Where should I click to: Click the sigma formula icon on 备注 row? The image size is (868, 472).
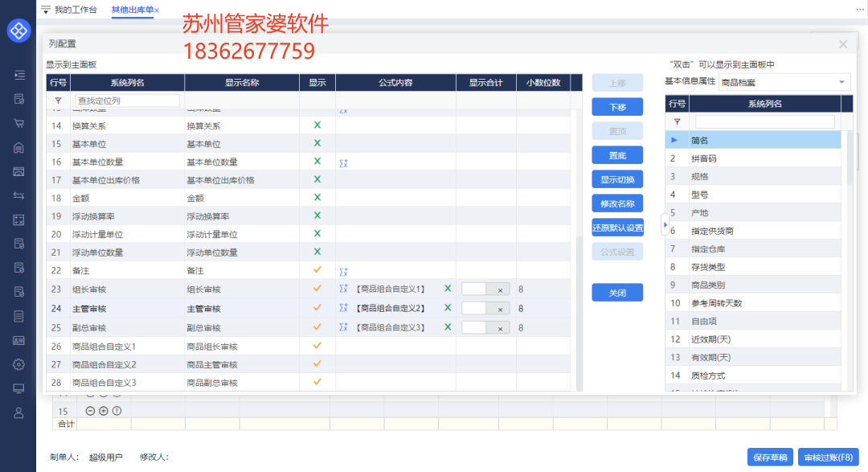point(344,273)
